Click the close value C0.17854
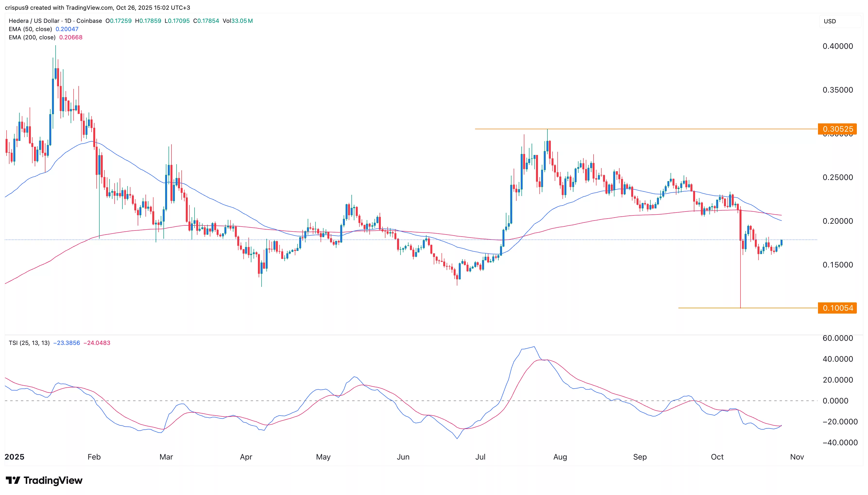Screen dimensions: 868x495 coord(206,21)
